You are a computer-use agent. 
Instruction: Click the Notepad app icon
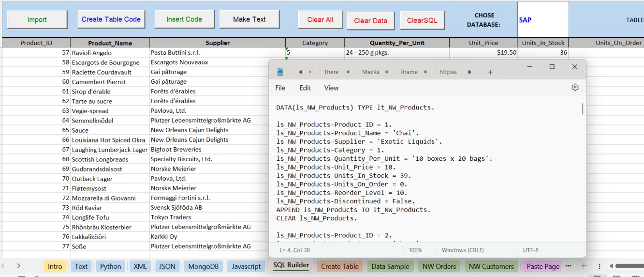tap(280, 72)
